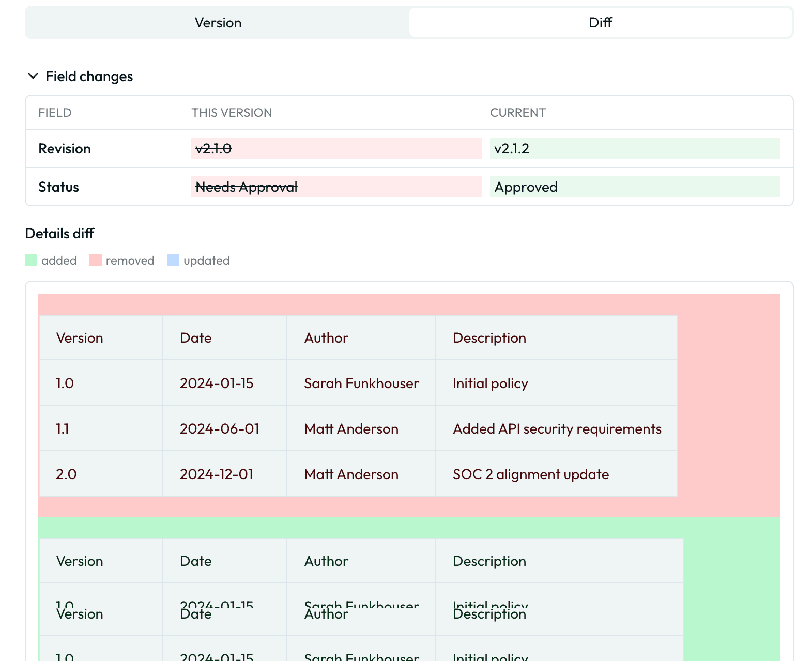The image size is (812, 661).
Task: Click the current Approved status value
Action: (x=526, y=187)
